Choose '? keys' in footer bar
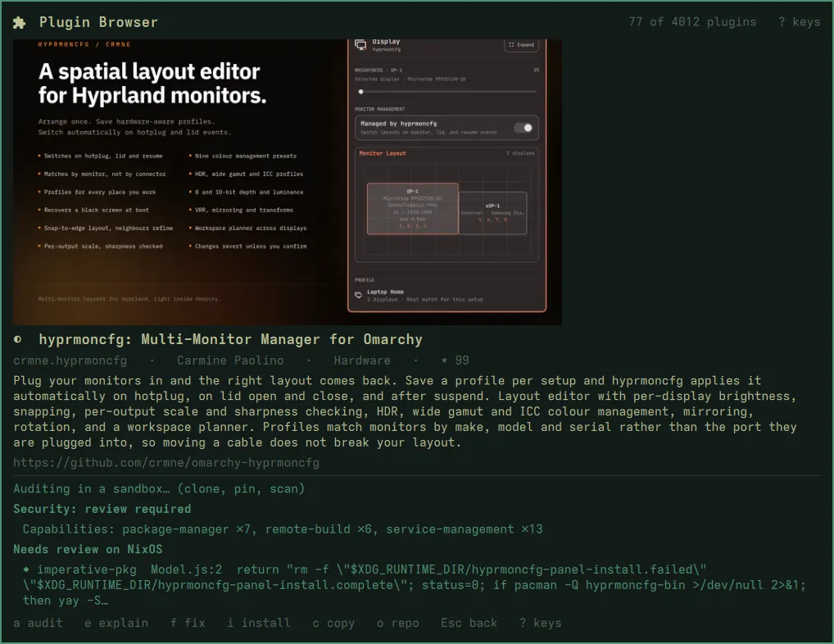The image size is (834, 644). [x=541, y=623]
